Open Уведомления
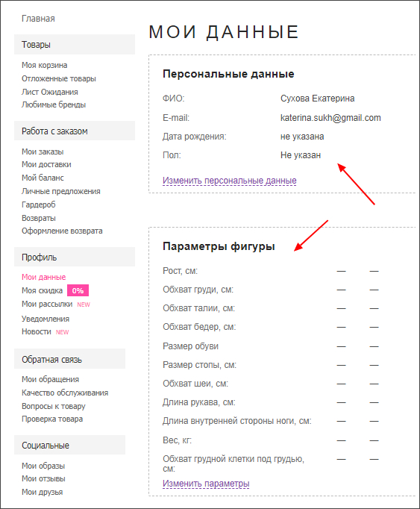 pyautogui.click(x=46, y=319)
